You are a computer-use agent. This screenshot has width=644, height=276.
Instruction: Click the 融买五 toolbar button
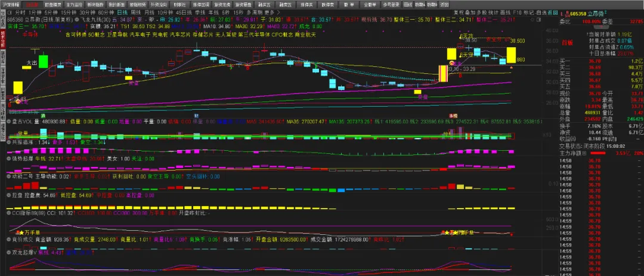pos(265,5)
